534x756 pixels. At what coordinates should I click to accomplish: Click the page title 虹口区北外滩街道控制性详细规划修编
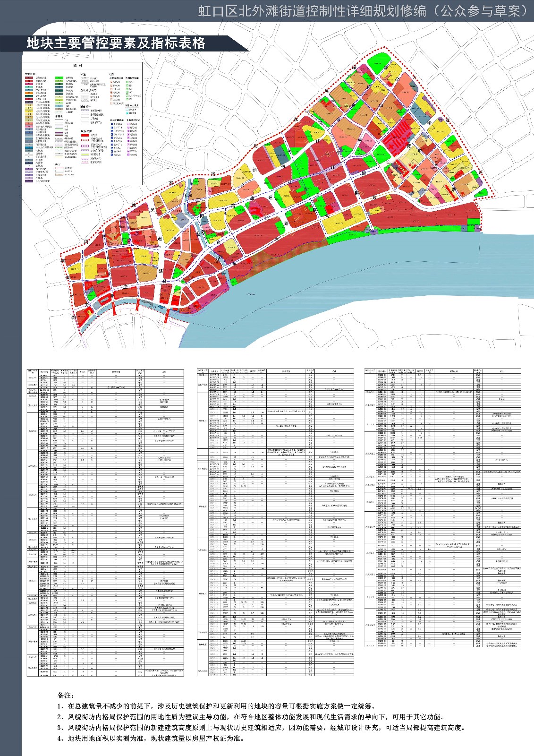(312, 11)
